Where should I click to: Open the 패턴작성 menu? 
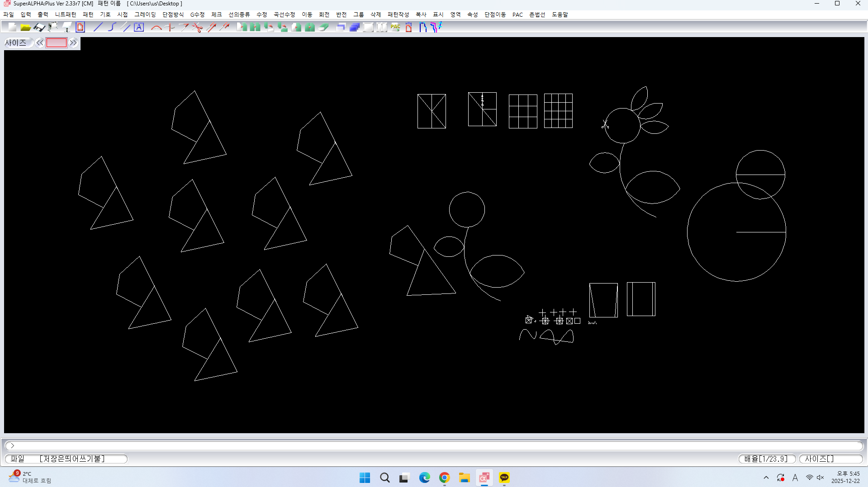pos(398,14)
